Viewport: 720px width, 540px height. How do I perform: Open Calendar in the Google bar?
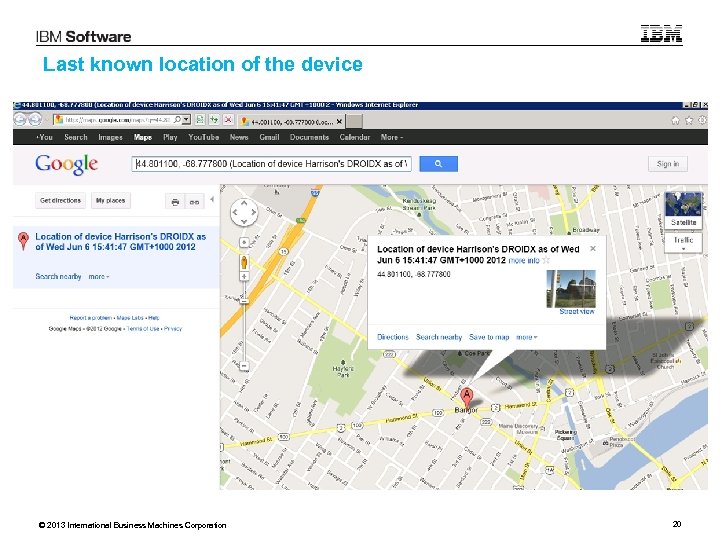point(354,137)
